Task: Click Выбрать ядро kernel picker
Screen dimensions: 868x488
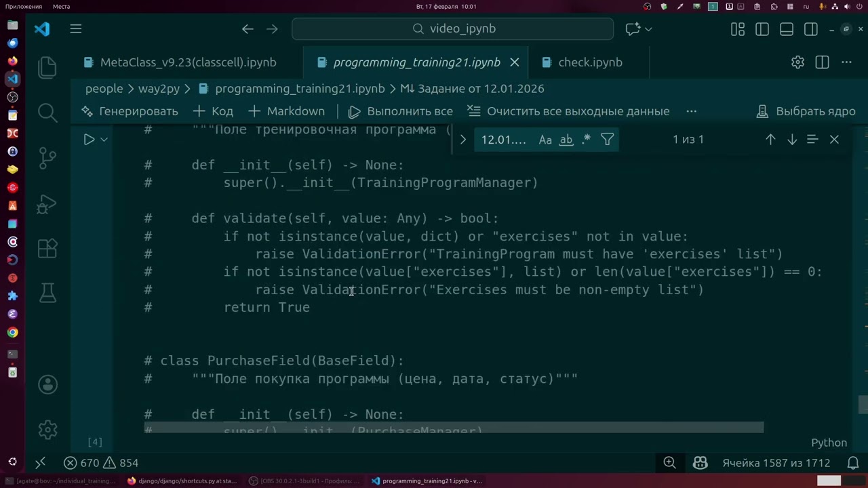Action: pos(806,111)
